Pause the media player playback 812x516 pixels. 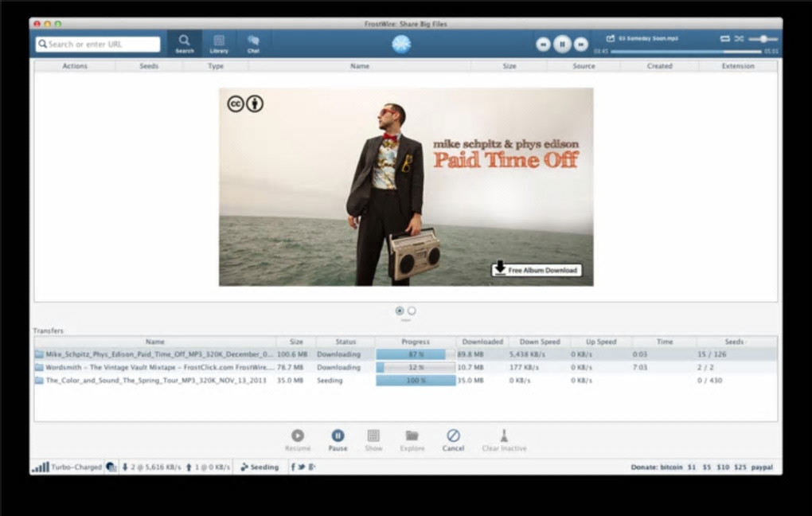(x=562, y=44)
